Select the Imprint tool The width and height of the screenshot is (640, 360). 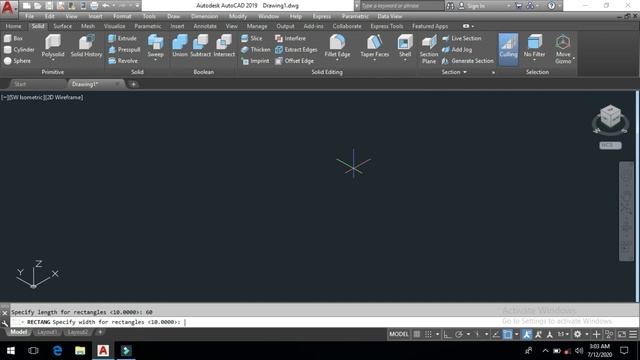(255, 61)
